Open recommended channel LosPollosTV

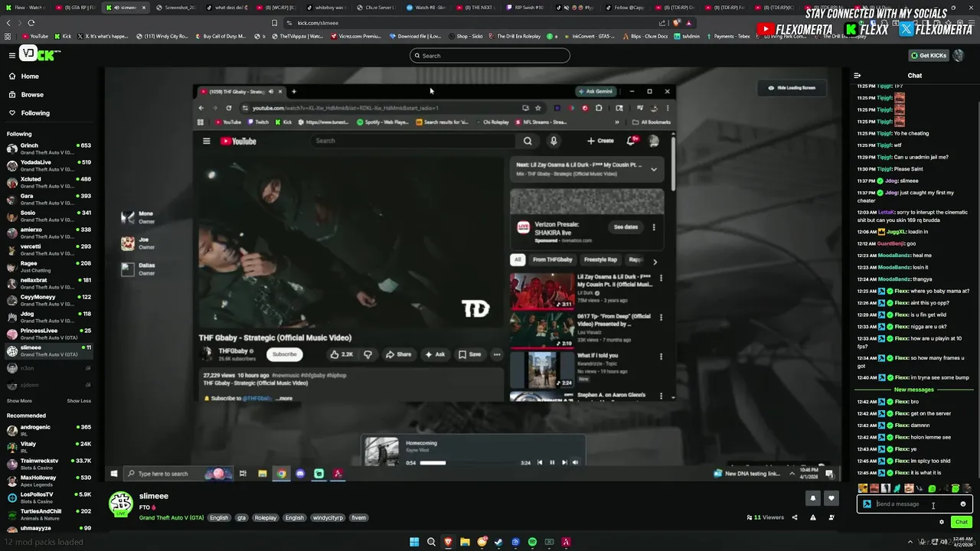(x=49, y=497)
